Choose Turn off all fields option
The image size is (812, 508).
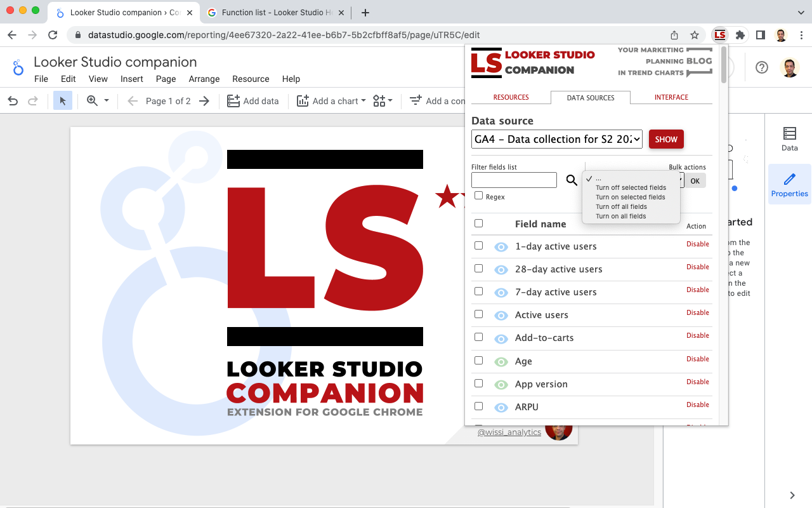point(620,206)
